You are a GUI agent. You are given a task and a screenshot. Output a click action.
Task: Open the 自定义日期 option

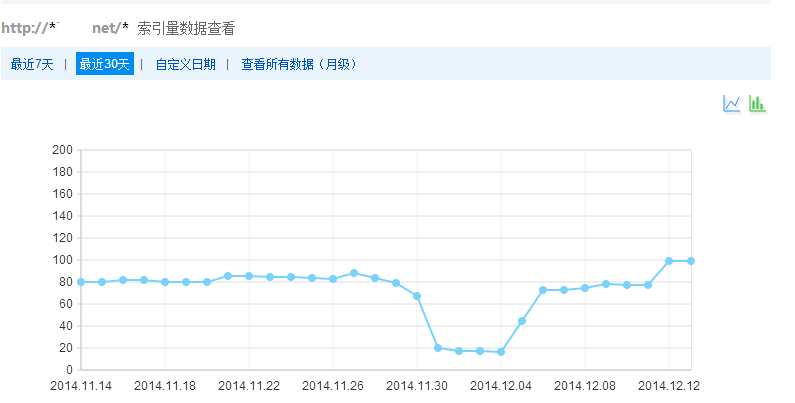tap(185, 64)
